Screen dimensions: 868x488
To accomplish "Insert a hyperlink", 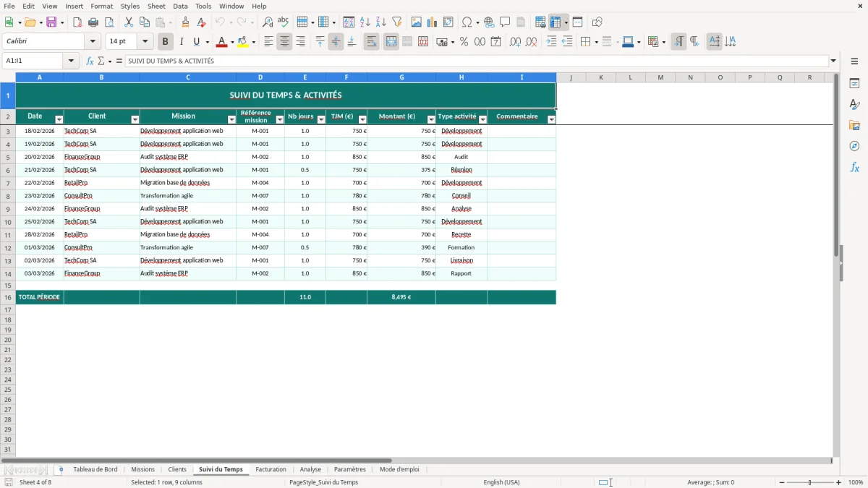I will pos(489,22).
